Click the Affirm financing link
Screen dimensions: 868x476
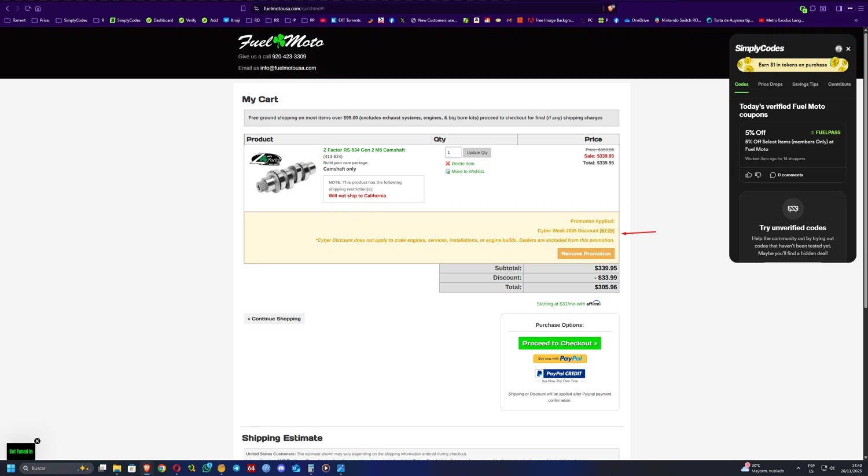pos(568,304)
